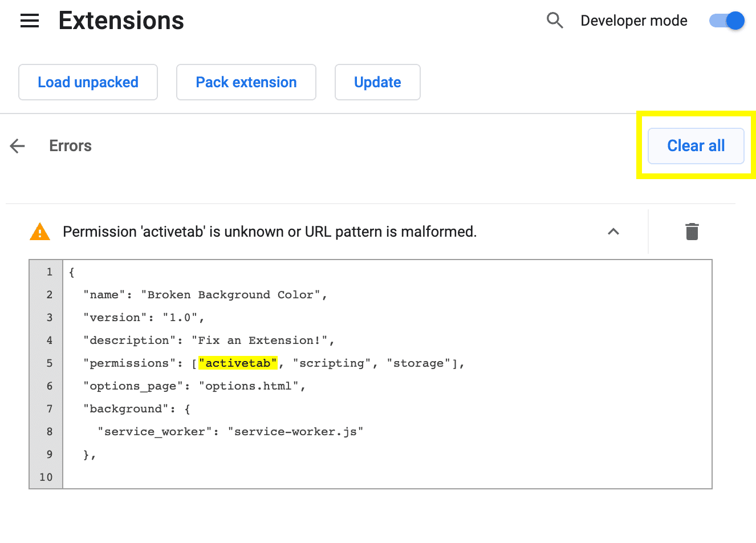The height and width of the screenshot is (543, 756).
Task: Click the Load unpacked button
Action: [88, 82]
